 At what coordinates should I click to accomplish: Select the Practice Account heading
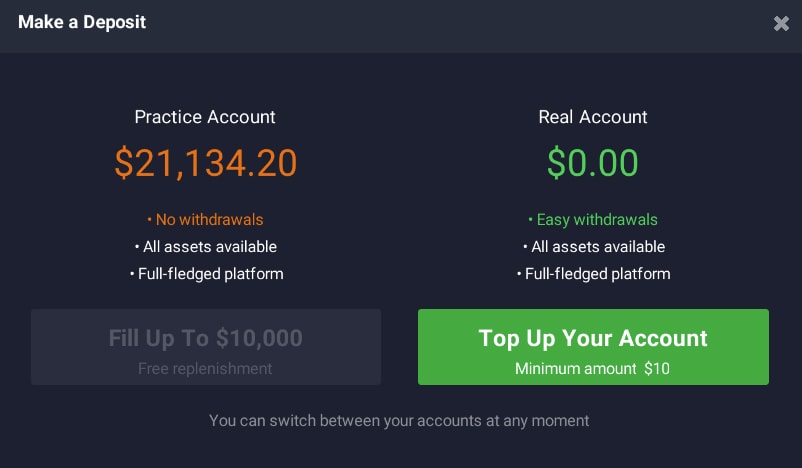[x=205, y=117]
